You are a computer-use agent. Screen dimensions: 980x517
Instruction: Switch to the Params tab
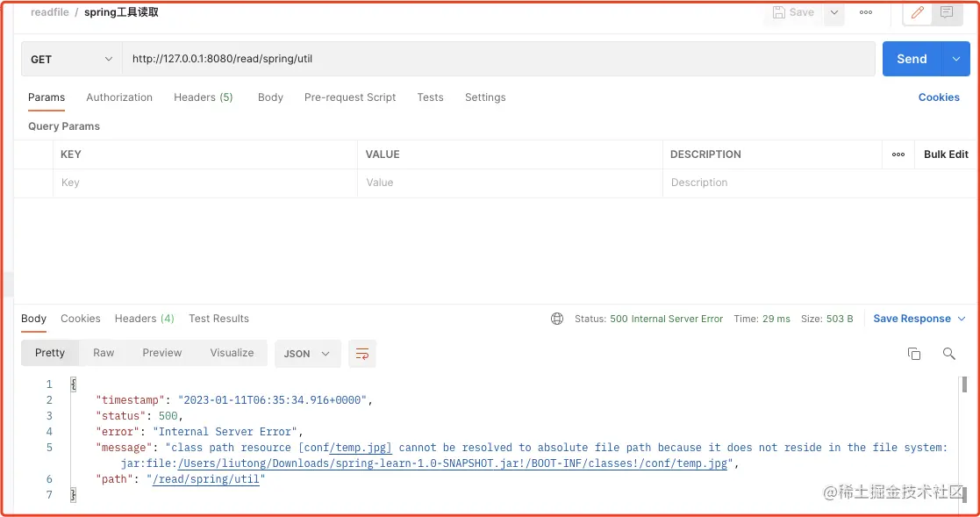(46, 97)
